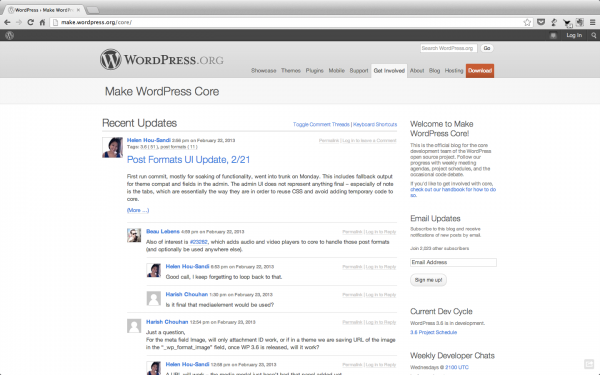Click Log in to Reply on 12:54 pm comment
Screen dimensions: 600x375
[381, 322]
